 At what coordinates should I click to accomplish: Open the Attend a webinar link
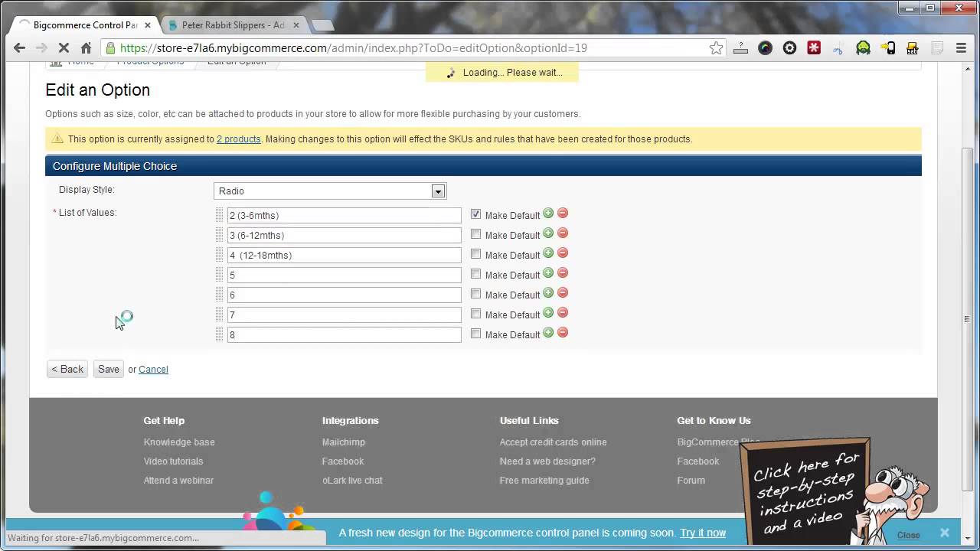point(178,481)
